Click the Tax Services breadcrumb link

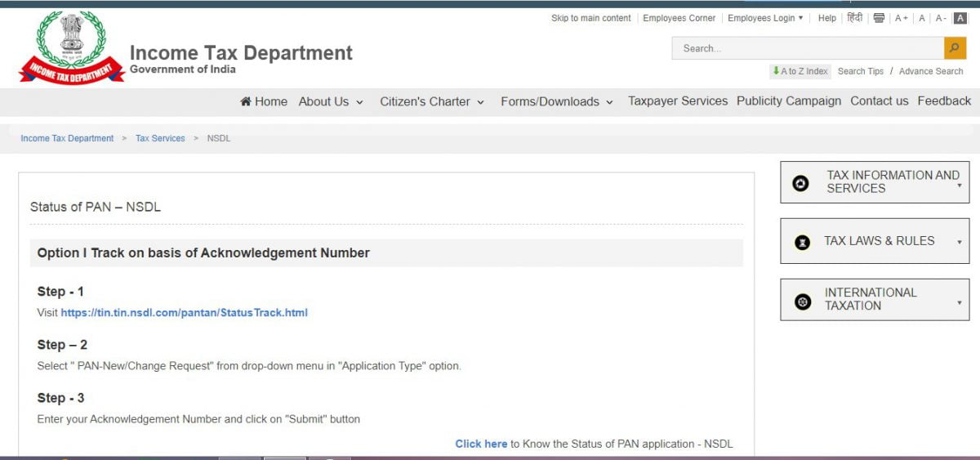160,138
